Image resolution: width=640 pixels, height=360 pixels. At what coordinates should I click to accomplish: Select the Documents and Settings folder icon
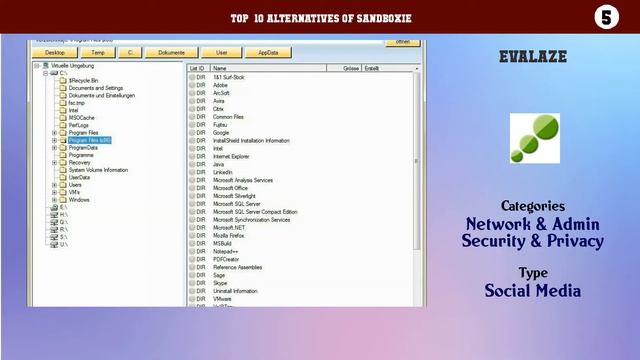tap(63, 88)
